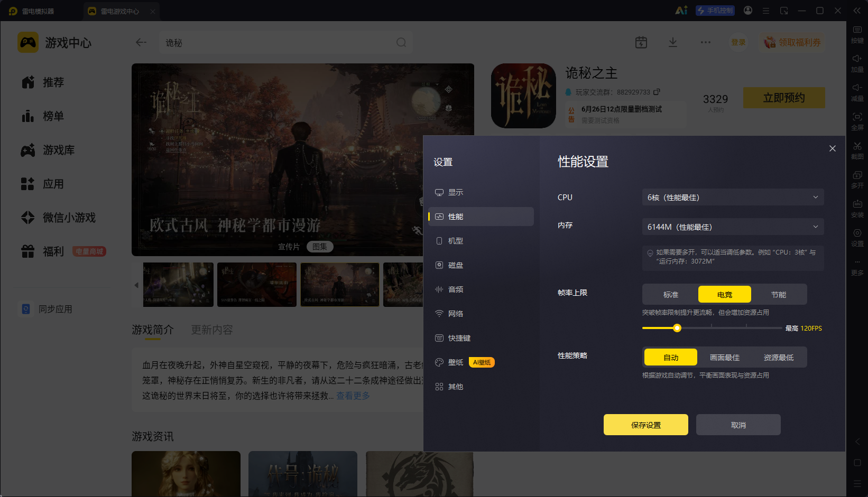
Task: Open 榜单 rankings in the sidebar
Action: tap(43, 116)
